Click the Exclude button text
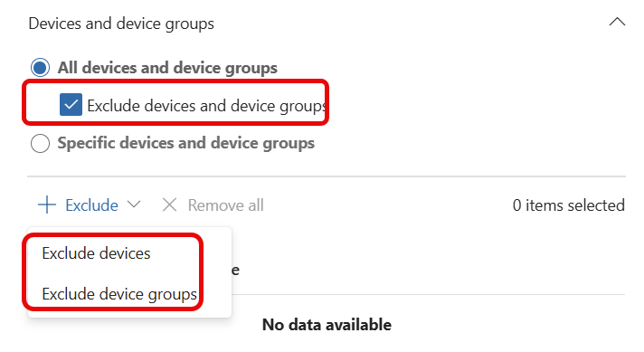644x352 pixels. pyautogui.click(x=91, y=205)
